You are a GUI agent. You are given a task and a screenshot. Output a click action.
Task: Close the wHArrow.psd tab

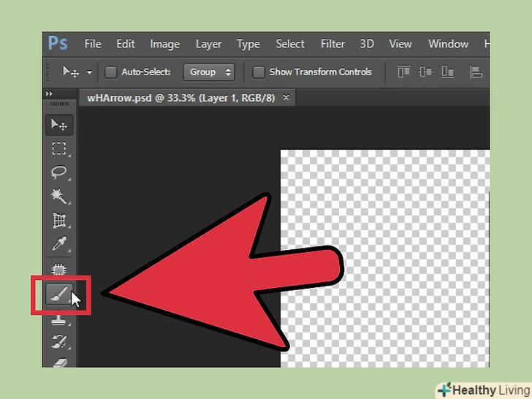coord(286,97)
